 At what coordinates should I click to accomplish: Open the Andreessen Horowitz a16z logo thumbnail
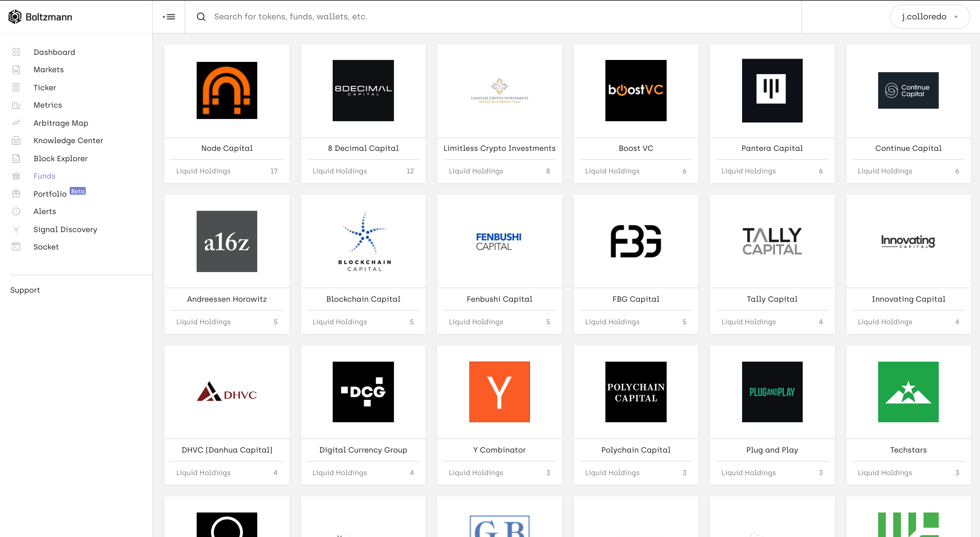click(x=227, y=241)
